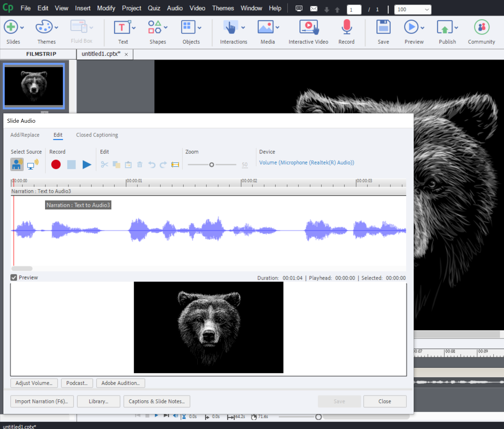Click the waveform Zoom slider handle

pyautogui.click(x=212, y=165)
